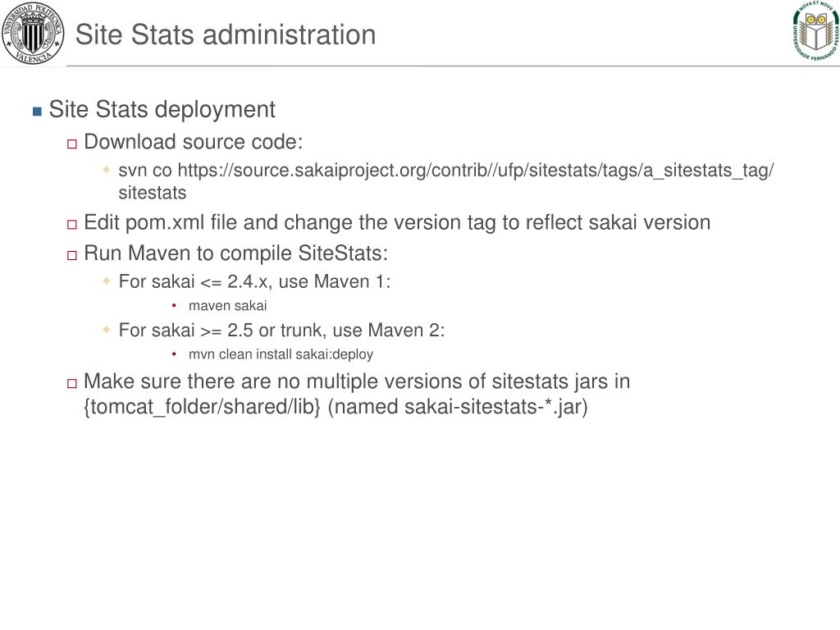Click the Site Stats deployment heading
The width and height of the screenshot is (840, 630).
[162, 110]
